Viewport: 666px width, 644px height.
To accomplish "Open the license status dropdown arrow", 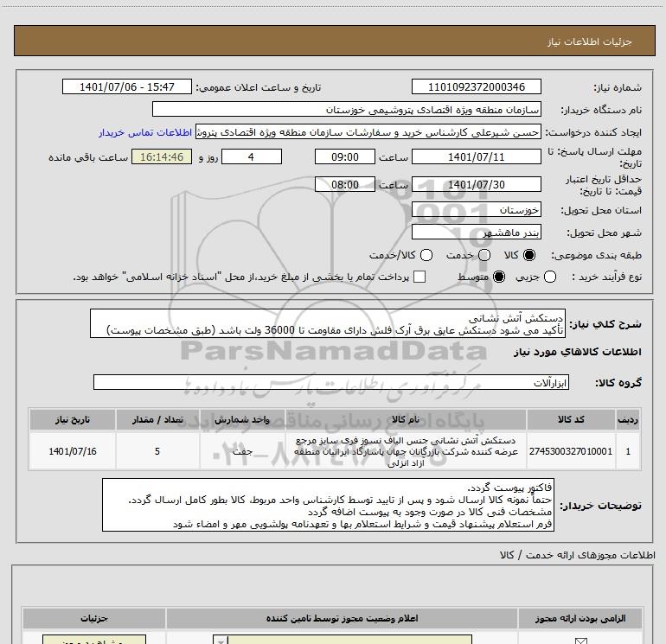I will [221, 641].
